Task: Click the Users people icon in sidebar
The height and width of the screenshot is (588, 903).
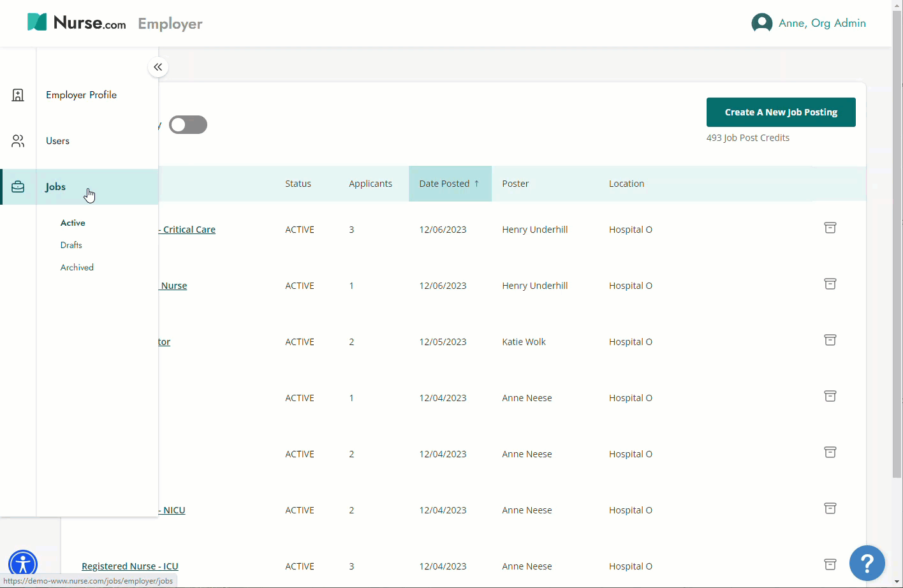Action: (x=18, y=141)
